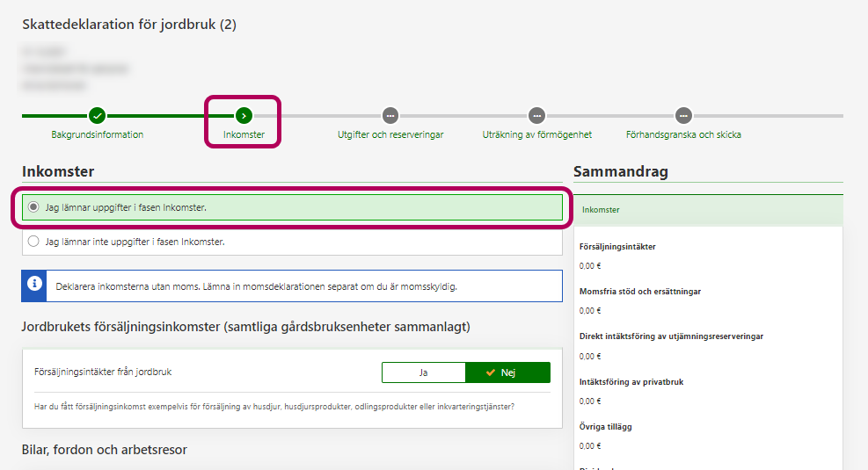868x470 pixels.
Task: Go to Uträkning av förmögenhet step label
Action: click(x=536, y=135)
